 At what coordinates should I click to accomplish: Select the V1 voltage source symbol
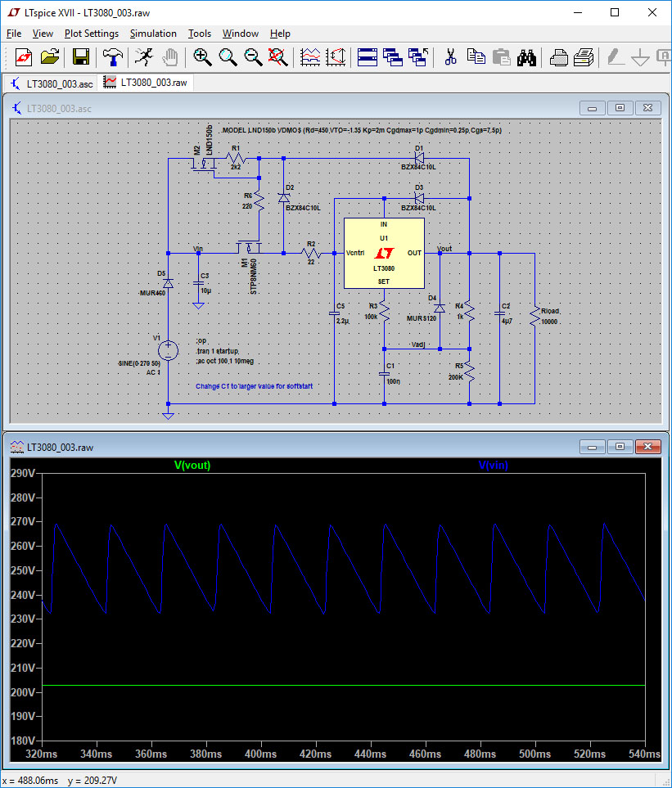click(168, 351)
